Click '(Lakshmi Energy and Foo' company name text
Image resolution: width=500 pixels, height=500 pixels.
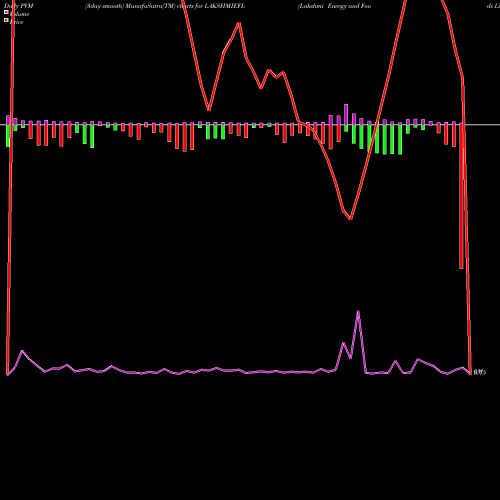point(334,6)
